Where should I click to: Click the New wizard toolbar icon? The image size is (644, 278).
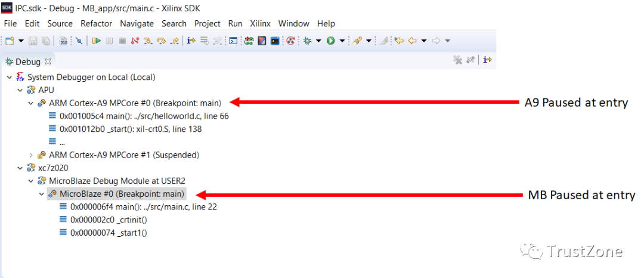coord(10,41)
